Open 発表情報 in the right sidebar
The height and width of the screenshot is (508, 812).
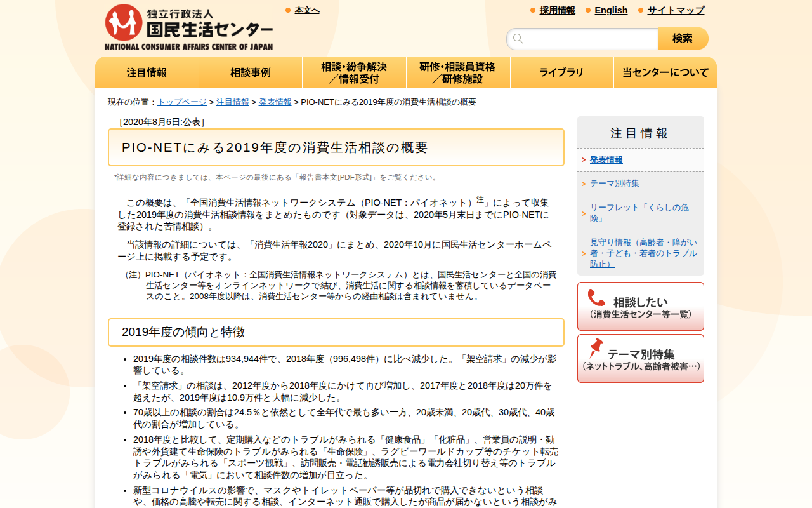(x=606, y=160)
